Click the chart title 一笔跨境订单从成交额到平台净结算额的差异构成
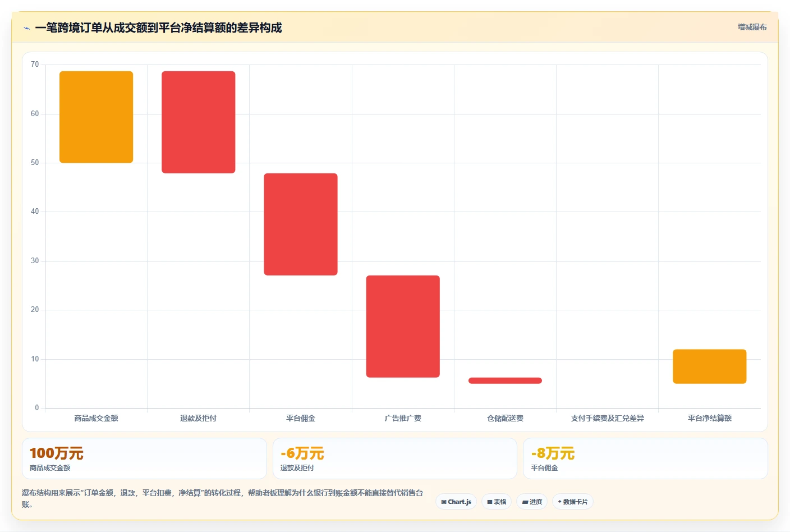 158,28
